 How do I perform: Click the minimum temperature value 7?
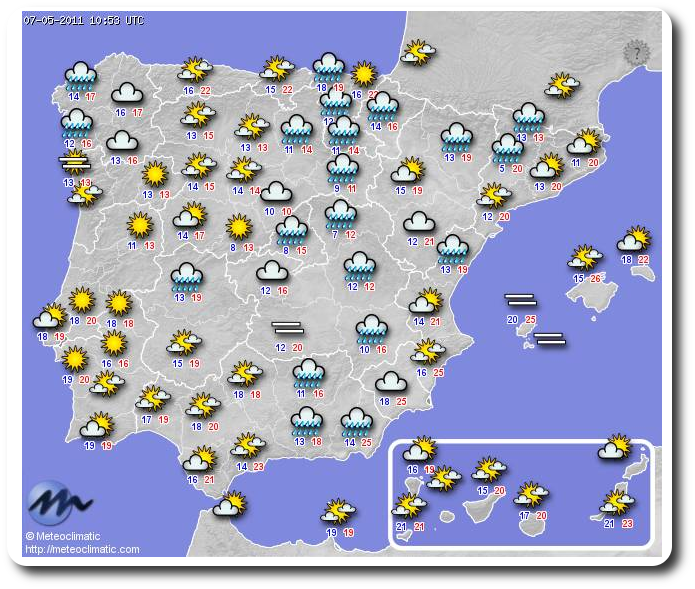tap(335, 235)
